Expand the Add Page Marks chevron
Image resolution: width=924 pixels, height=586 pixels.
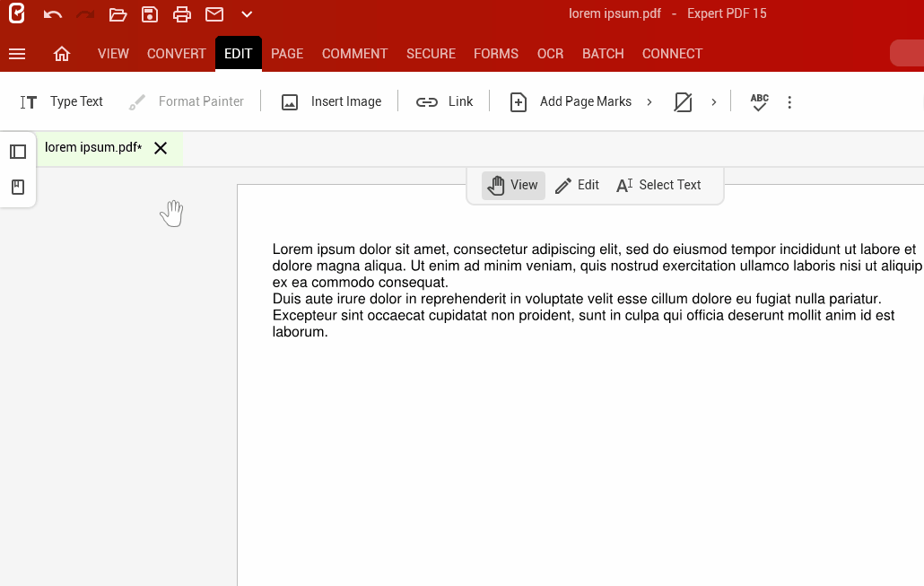click(x=649, y=102)
